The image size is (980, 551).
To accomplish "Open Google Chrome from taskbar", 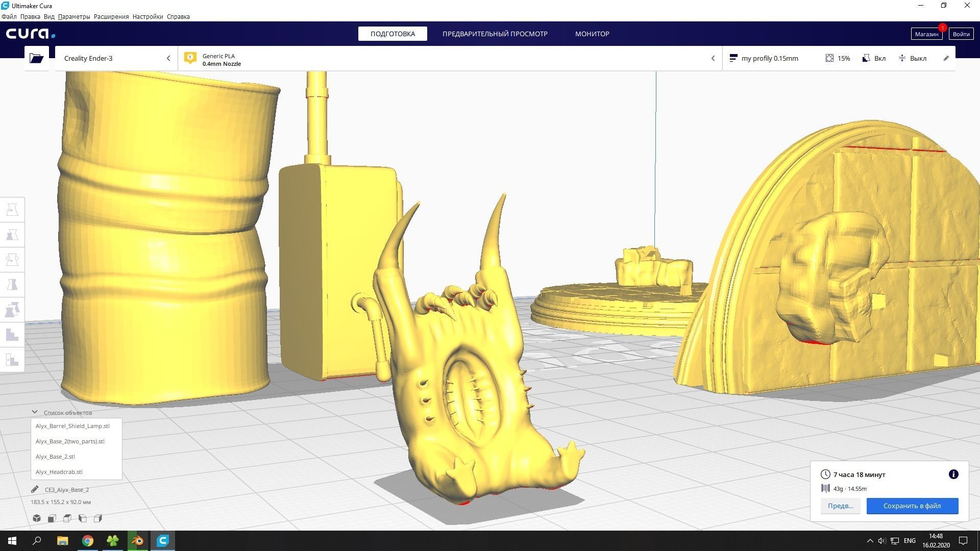I will coord(88,541).
